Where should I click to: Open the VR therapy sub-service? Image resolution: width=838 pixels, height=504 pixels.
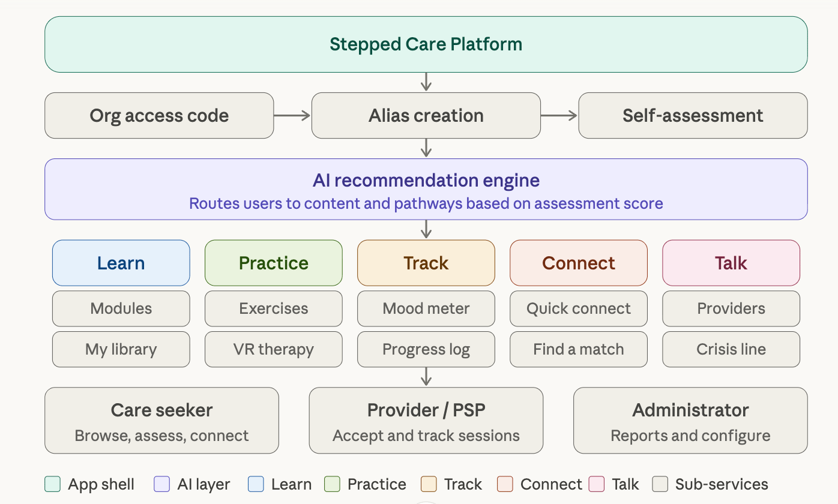pyautogui.click(x=274, y=349)
